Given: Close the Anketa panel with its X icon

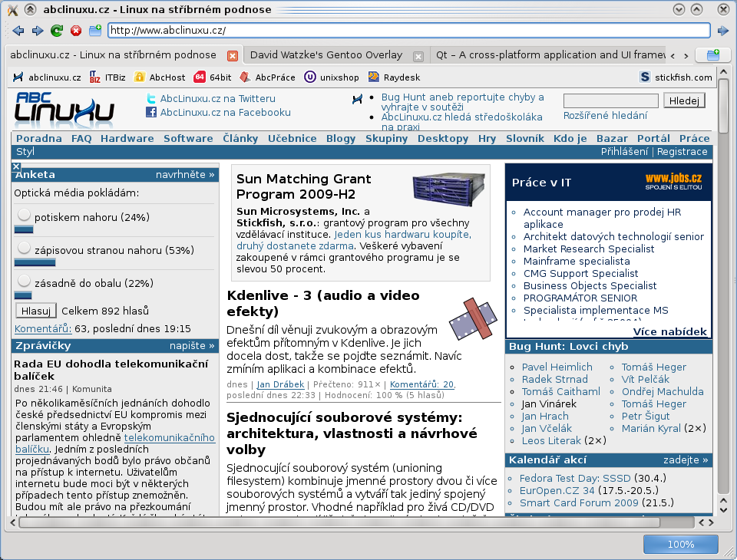Looking at the screenshot, I should (x=16, y=166).
